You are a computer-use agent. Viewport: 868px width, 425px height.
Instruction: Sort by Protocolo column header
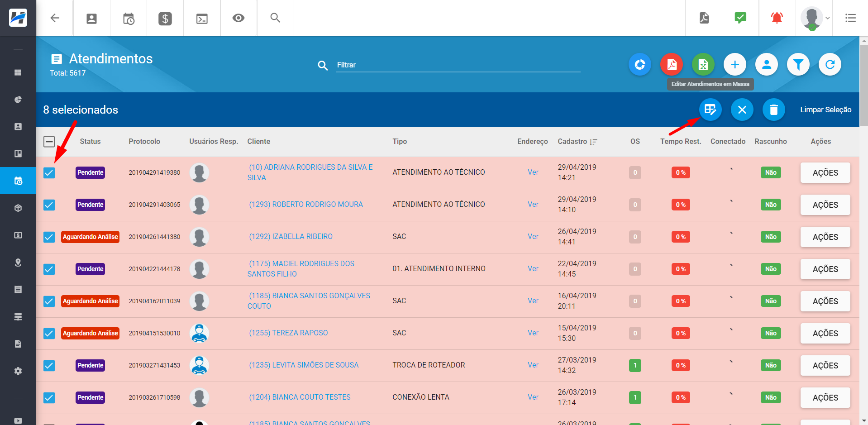(x=144, y=142)
